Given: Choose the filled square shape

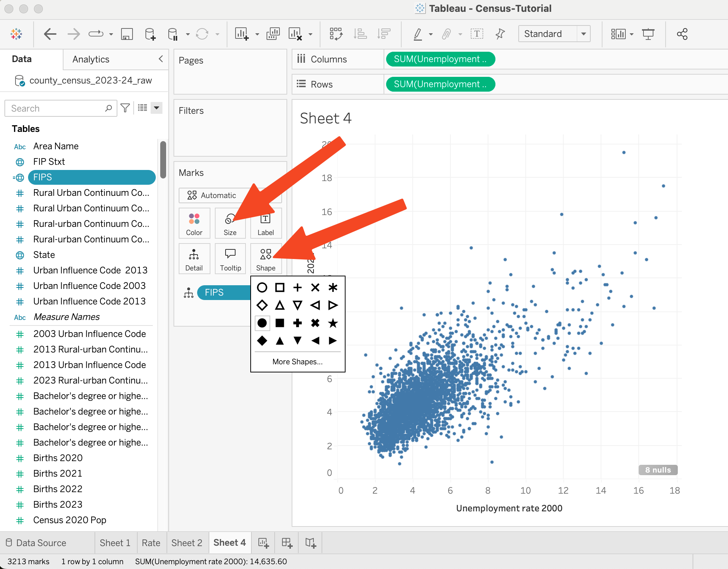Looking at the screenshot, I should click(x=280, y=323).
